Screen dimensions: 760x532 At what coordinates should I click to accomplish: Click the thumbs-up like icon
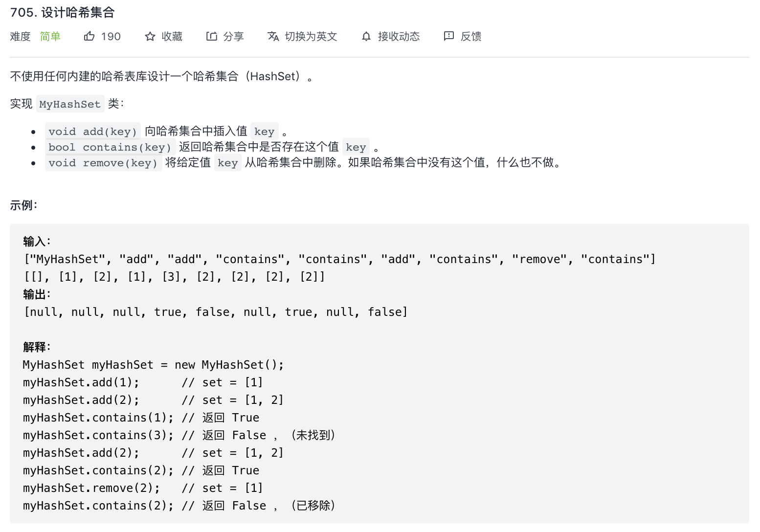pyautogui.click(x=89, y=36)
